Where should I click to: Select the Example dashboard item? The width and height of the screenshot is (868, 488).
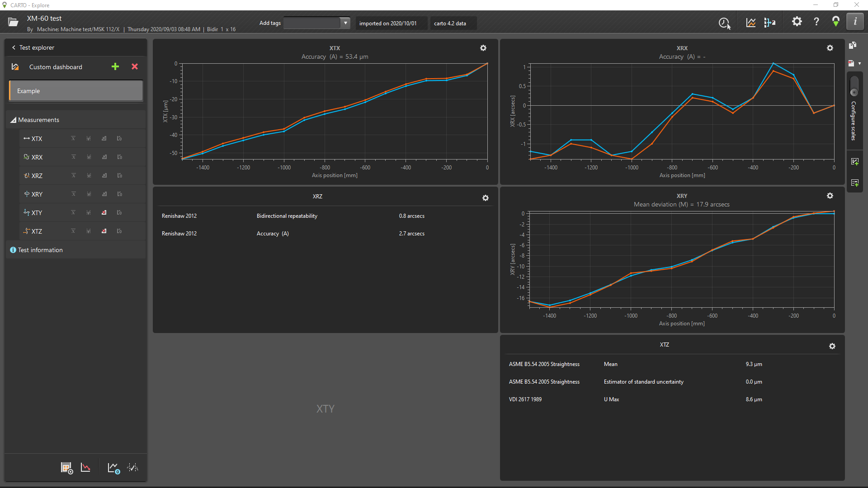point(76,91)
